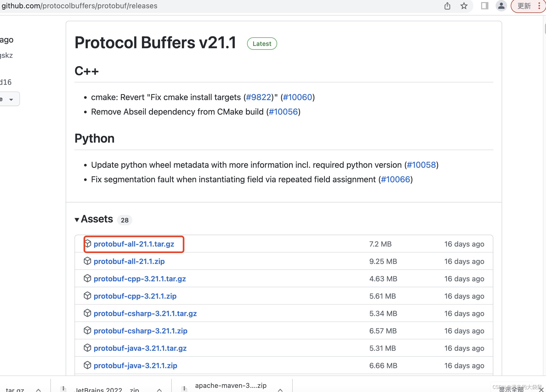
Task: Open the Chrome profile avatar
Action: click(501, 6)
